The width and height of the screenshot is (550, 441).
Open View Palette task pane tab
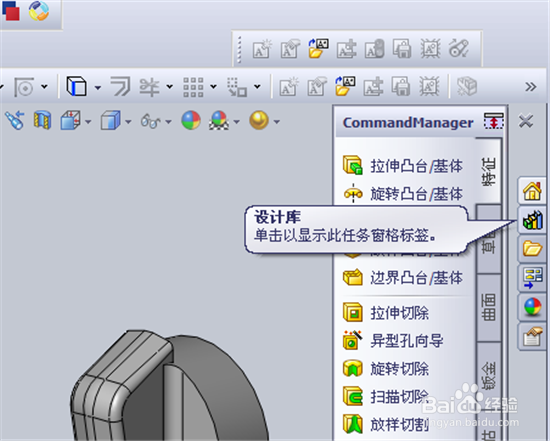(532, 277)
